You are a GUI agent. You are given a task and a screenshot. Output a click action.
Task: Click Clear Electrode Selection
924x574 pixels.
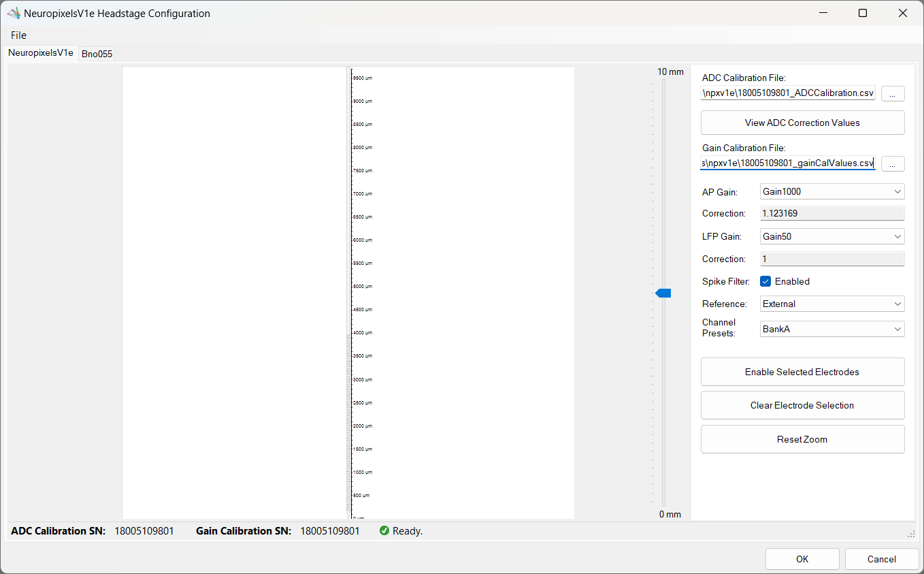(802, 405)
